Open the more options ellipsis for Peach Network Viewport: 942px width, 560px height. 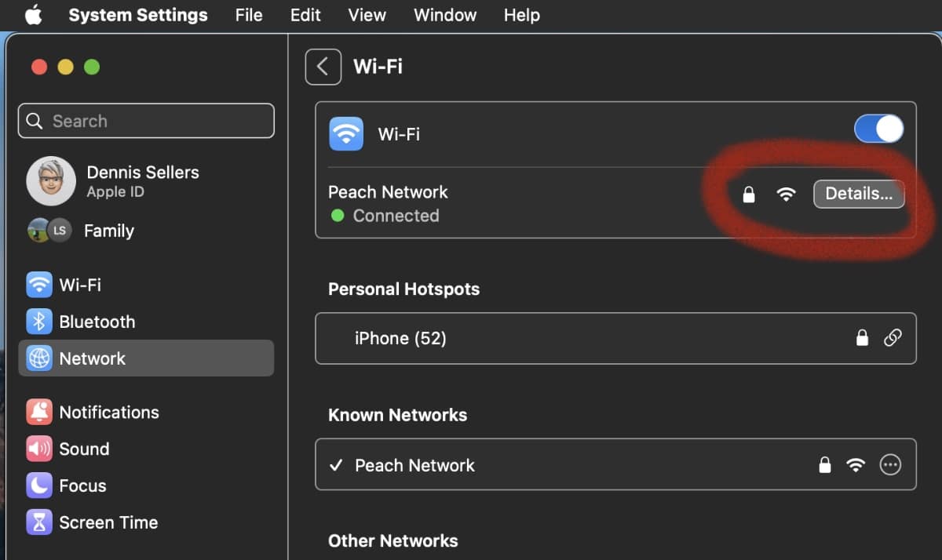890,465
